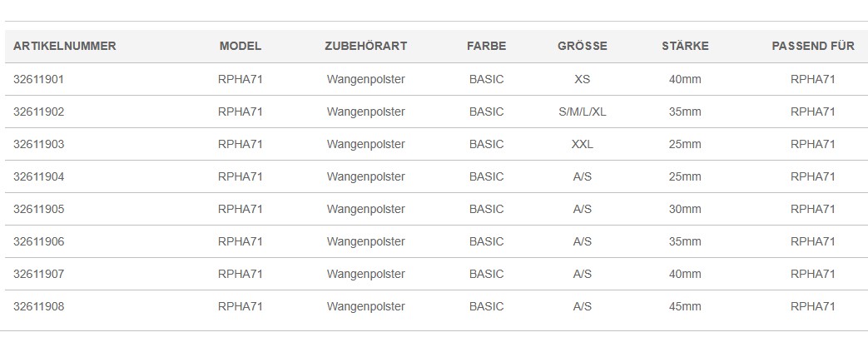Click the FARBE column header
868x362 pixels.
coord(487,46)
